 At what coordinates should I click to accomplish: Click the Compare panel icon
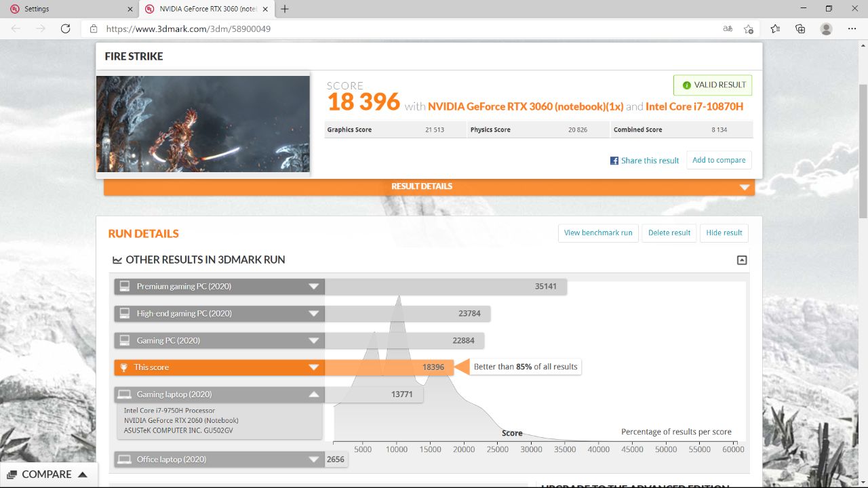pyautogui.click(x=13, y=474)
